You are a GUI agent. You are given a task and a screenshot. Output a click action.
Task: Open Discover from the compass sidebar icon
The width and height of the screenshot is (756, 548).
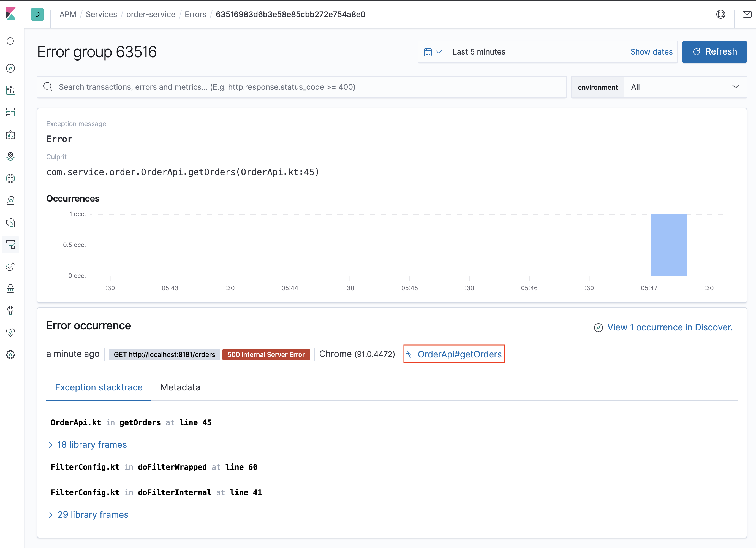click(11, 68)
